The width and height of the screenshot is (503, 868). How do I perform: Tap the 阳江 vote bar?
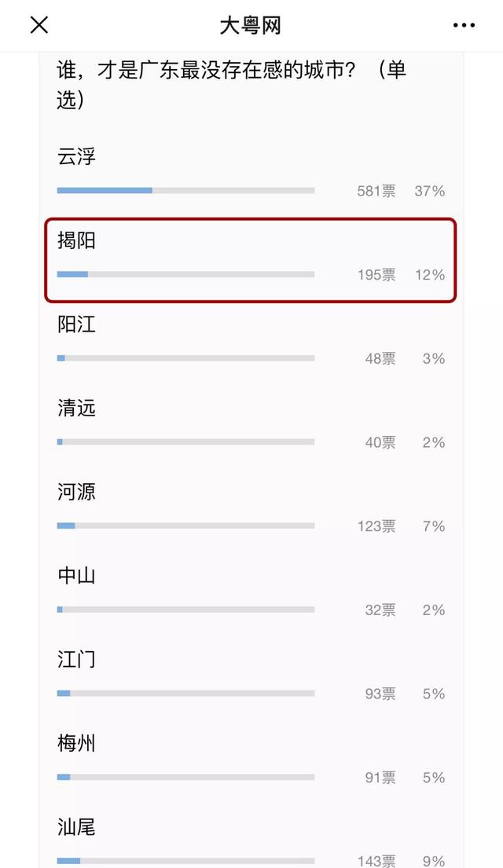click(x=185, y=357)
